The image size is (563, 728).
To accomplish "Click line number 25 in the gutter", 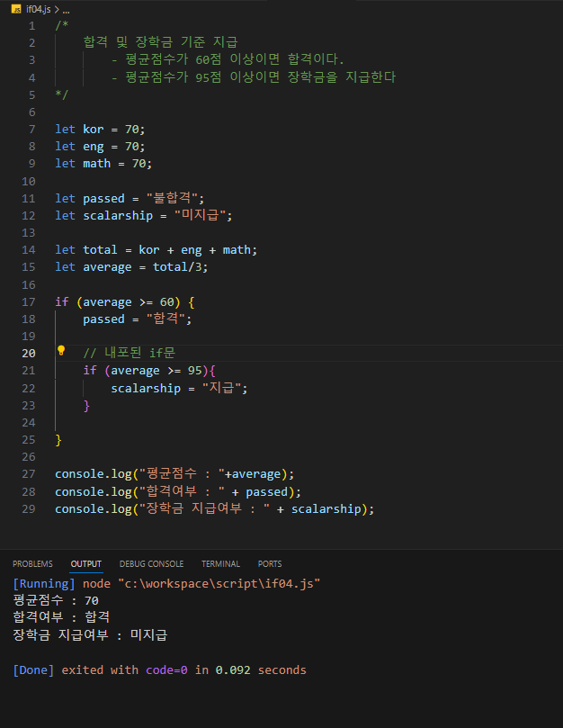I will coord(28,440).
